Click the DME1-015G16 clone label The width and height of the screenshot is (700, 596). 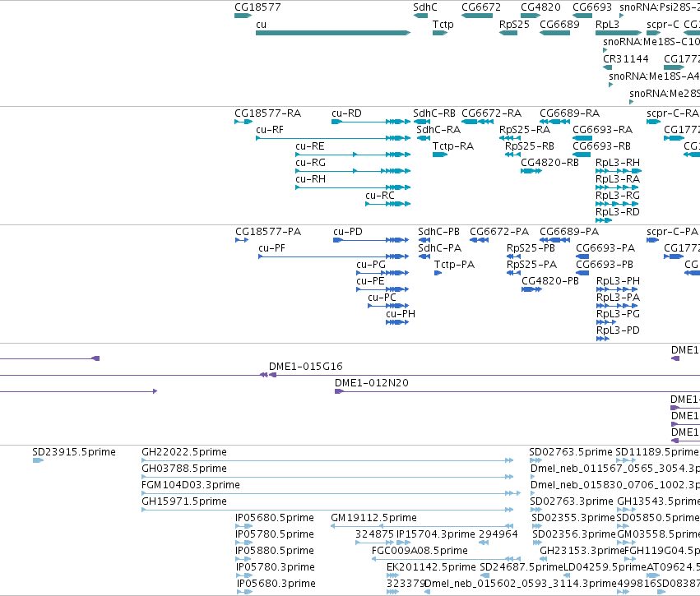pyautogui.click(x=305, y=367)
